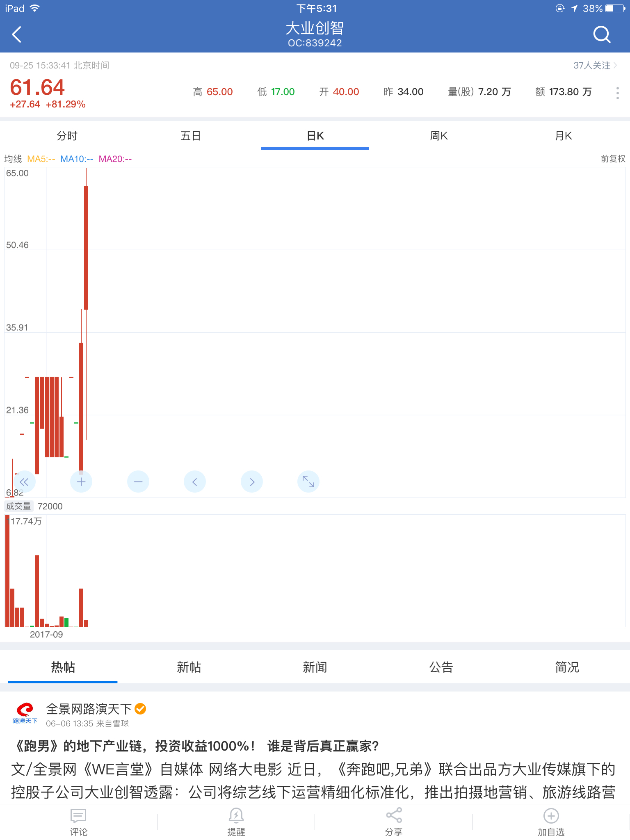This screenshot has width=630, height=840.
Task: Set a 提醒 alert reminder
Action: click(236, 822)
